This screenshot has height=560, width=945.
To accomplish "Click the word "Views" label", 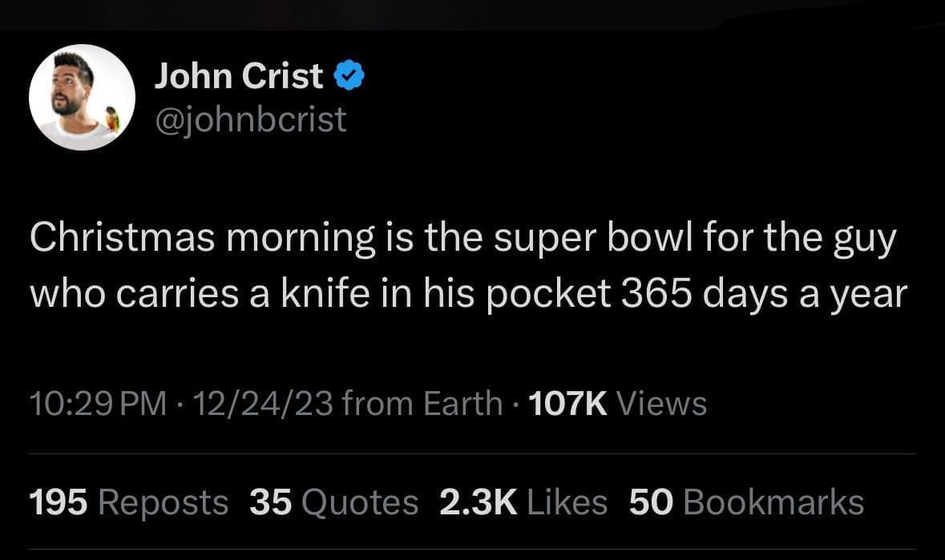I will [x=662, y=403].
